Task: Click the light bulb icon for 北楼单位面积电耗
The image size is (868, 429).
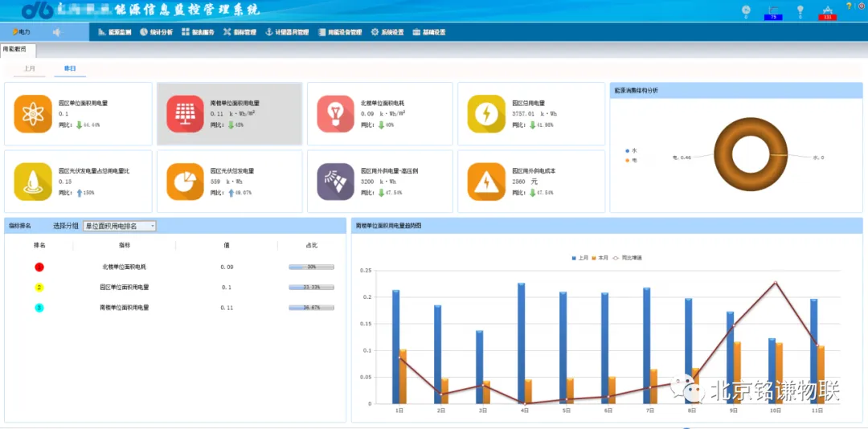Action: 335,114
